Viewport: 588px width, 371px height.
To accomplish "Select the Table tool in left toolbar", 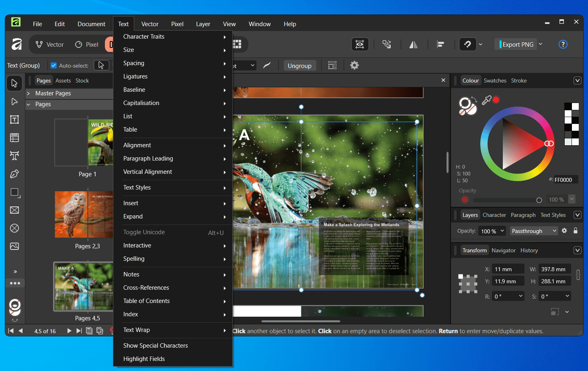I will click(14, 138).
